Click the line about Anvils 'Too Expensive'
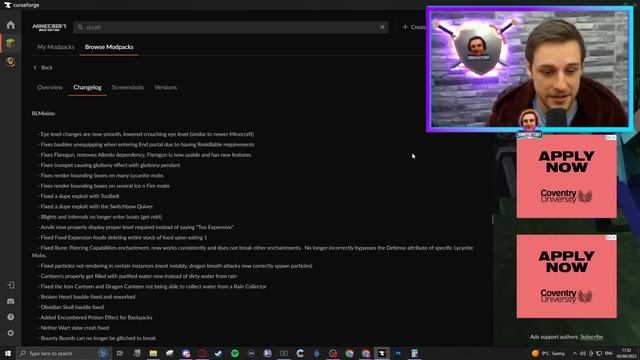 [x=136, y=227]
